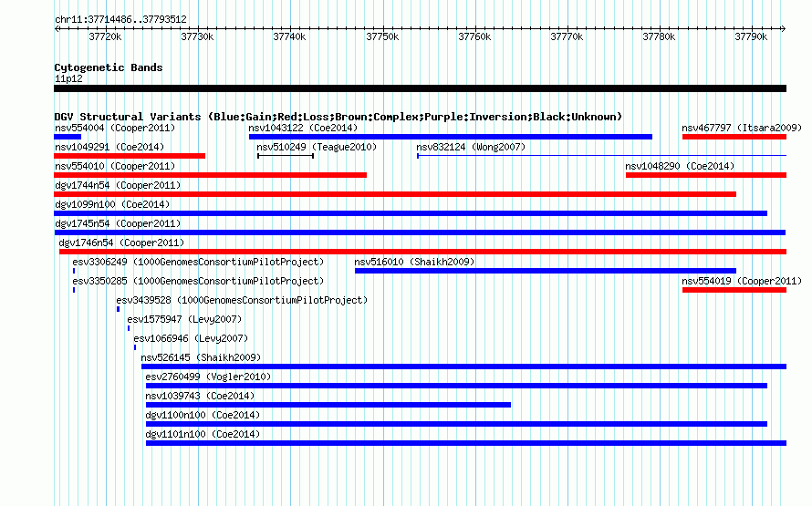
Task: Click the 37720k ruler tick label
Action: (x=105, y=36)
